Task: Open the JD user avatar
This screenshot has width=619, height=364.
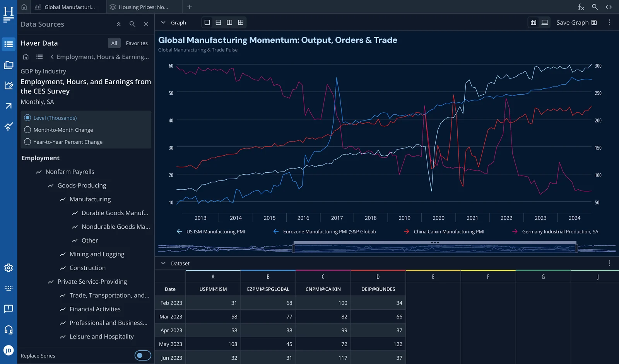Action: 9,350
